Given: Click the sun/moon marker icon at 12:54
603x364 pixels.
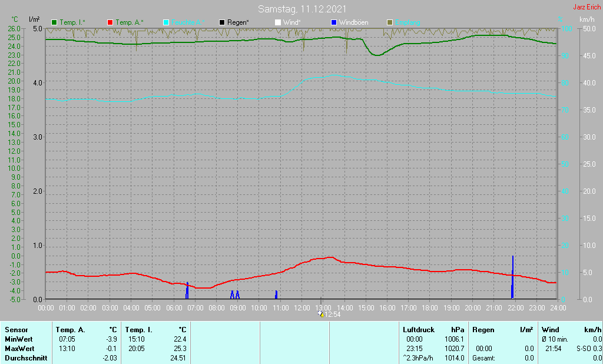Looking at the screenshot, I should coord(321,314).
